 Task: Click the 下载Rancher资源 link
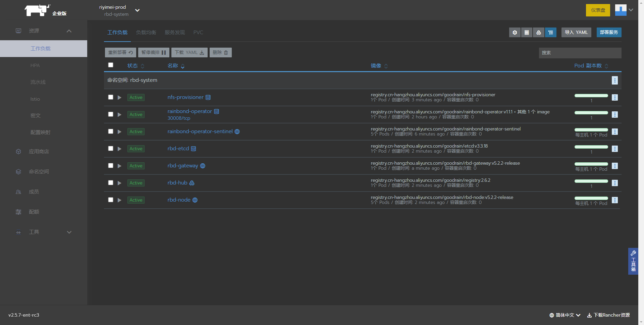point(608,315)
